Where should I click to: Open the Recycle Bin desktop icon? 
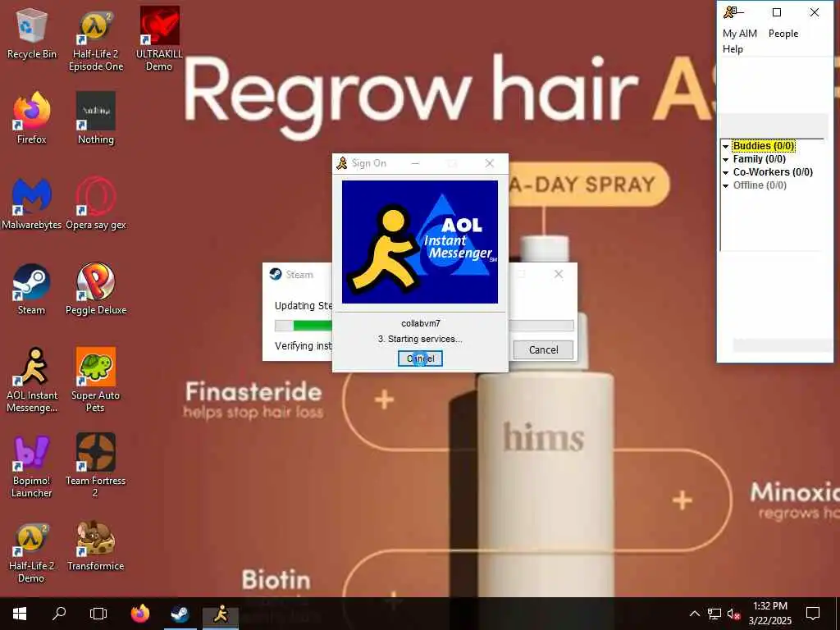click(x=32, y=33)
